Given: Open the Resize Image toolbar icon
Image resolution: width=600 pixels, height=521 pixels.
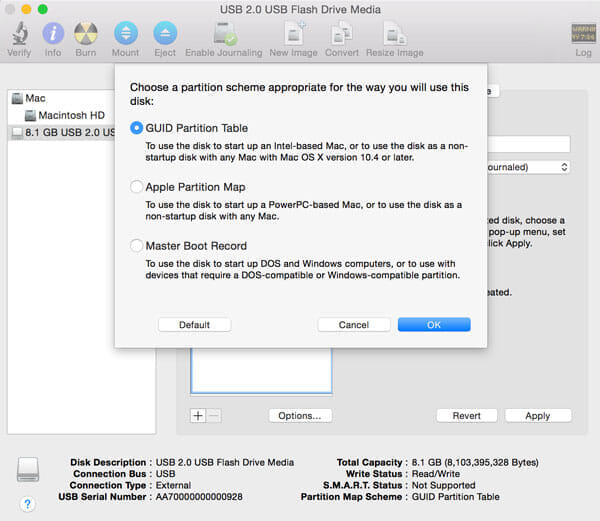Looking at the screenshot, I should (x=395, y=33).
